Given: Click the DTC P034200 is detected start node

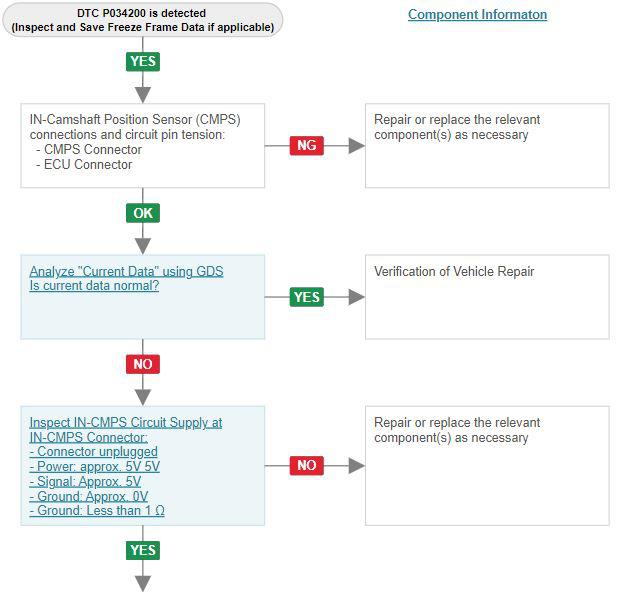Looking at the screenshot, I should coord(142,20).
